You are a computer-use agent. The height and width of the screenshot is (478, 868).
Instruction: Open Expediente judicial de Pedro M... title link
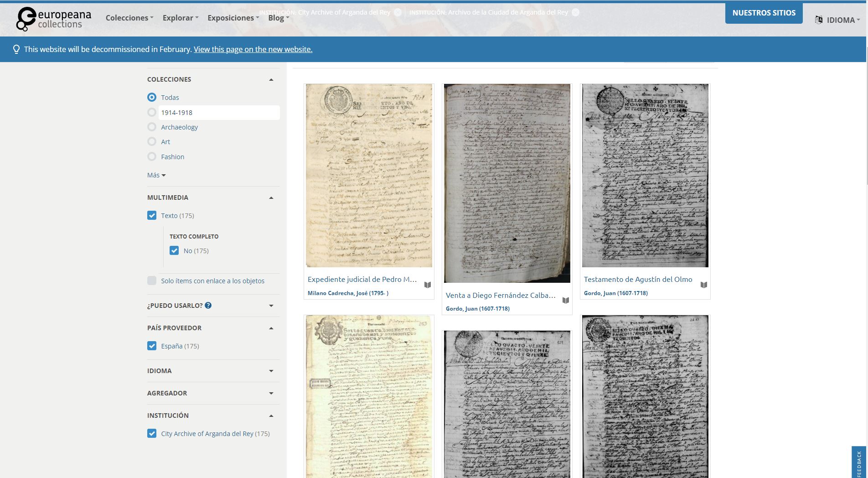click(362, 279)
